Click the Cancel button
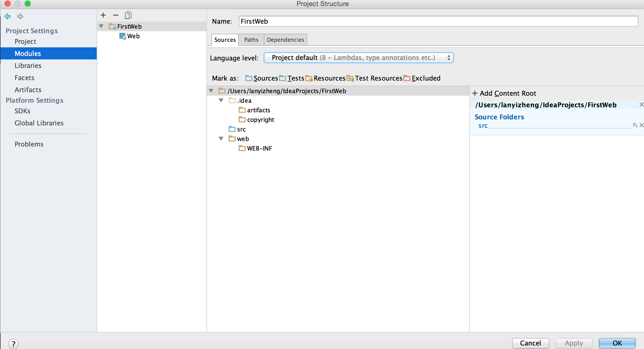The width and height of the screenshot is (644, 349). coord(530,343)
